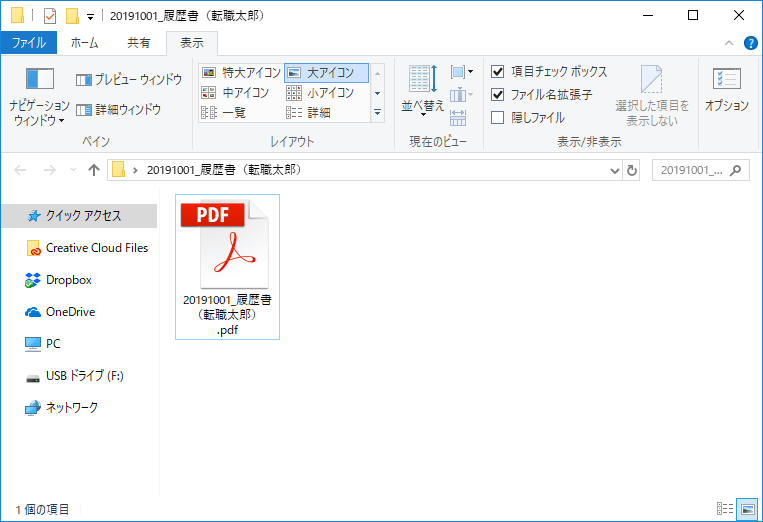This screenshot has height=522, width=763.
Task: Select Large Icons (大アイコン) layout
Action: tap(327, 72)
